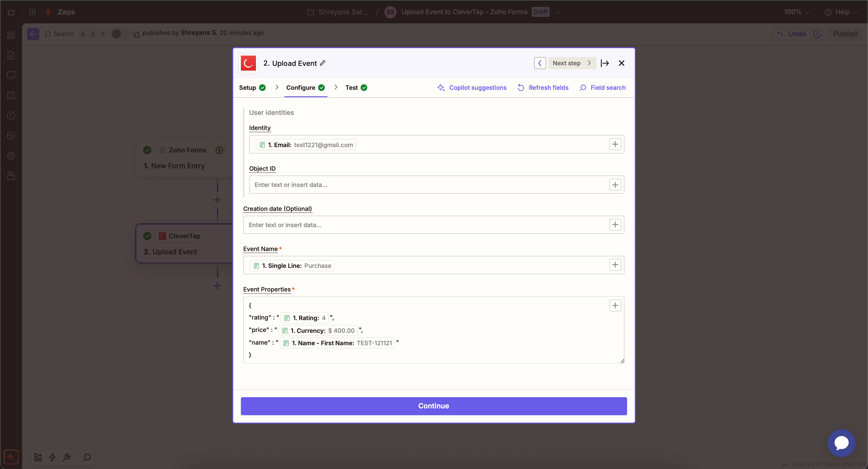Open the 100% zoom dropdown
The image size is (868, 469).
coord(797,12)
